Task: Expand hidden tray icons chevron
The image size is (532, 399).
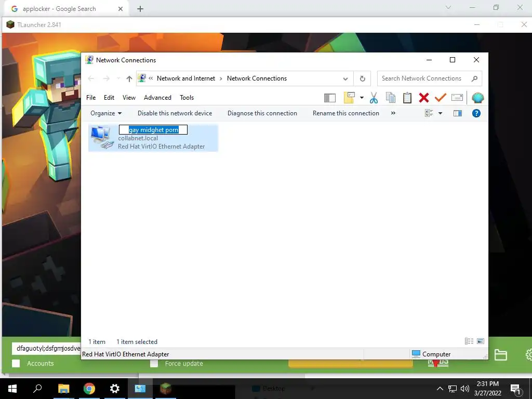Action: tap(440, 389)
